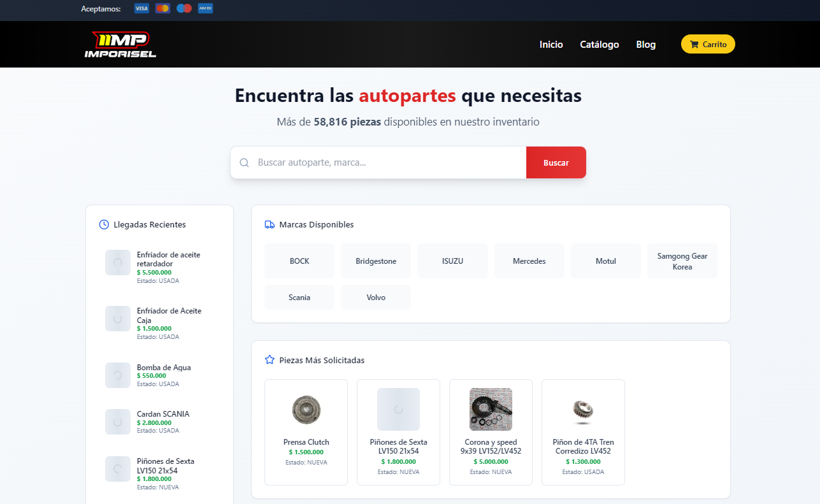Open Prensa Clutch product image

click(x=306, y=409)
